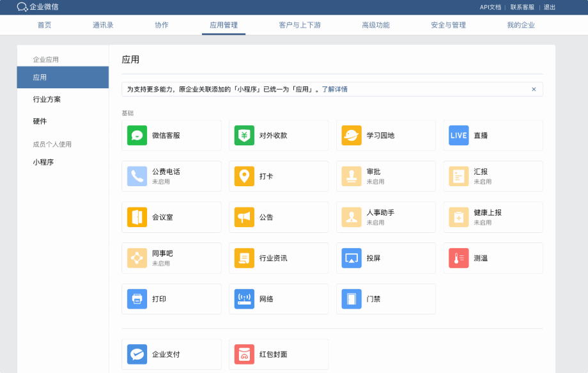The width and height of the screenshot is (588, 373).
Task: Open the 网络 router icon
Action: 244,299
